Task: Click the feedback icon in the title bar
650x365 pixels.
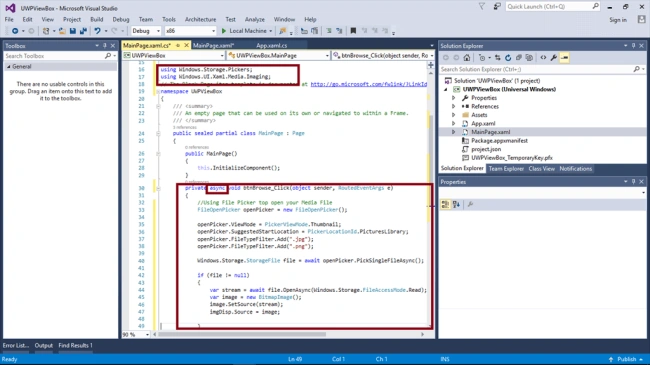Action: (497, 6)
